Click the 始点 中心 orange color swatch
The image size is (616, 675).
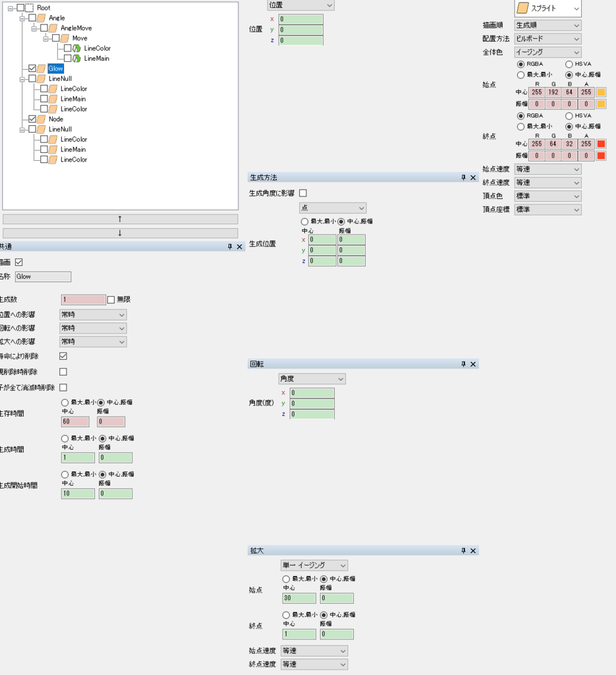tap(601, 92)
